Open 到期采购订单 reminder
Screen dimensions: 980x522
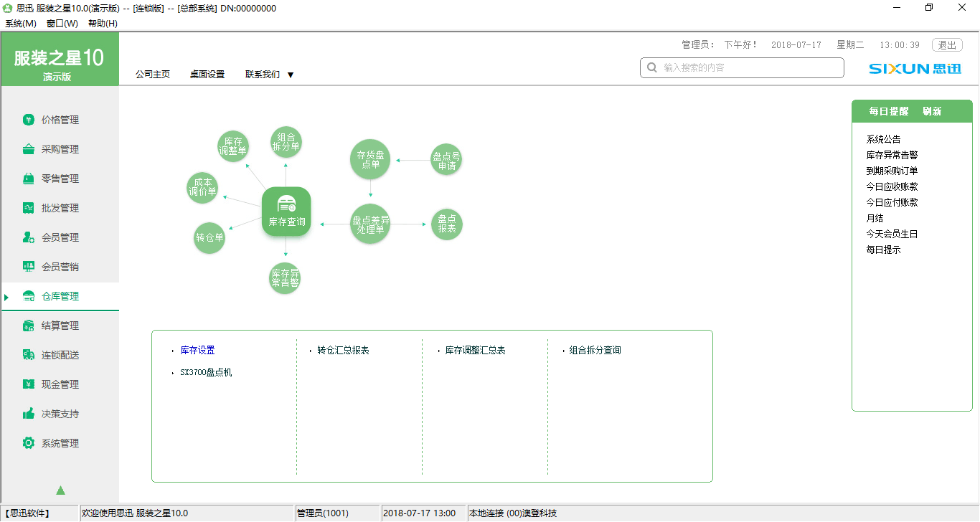click(x=892, y=171)
